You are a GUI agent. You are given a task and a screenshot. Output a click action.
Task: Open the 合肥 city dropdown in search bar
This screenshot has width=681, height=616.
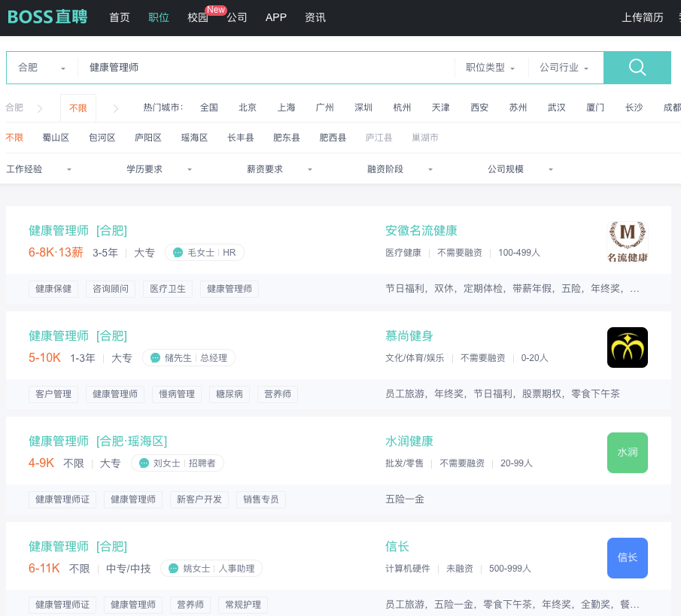[41, 68]
